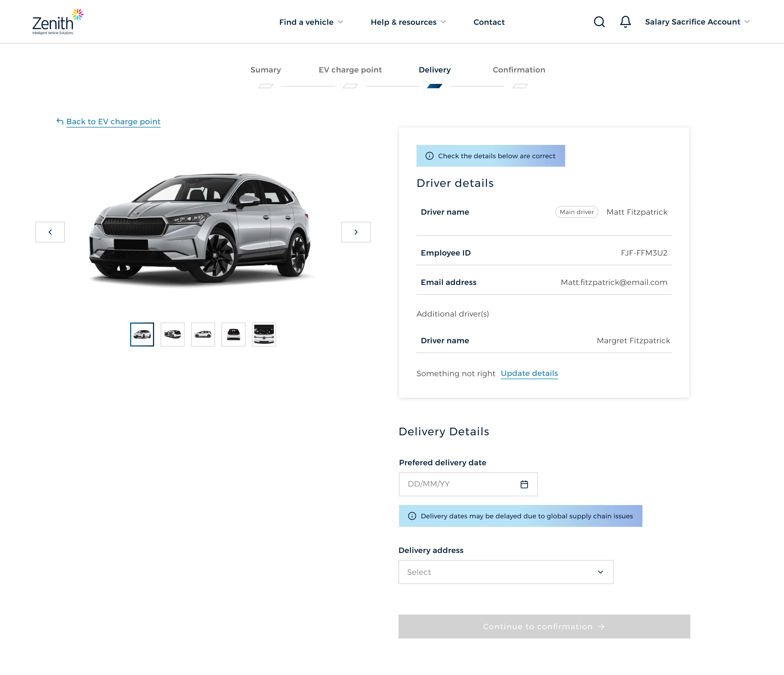The width and height of the screenshot is (784, 675).
Task: Open the search icon in header
Action: [599, 22]
